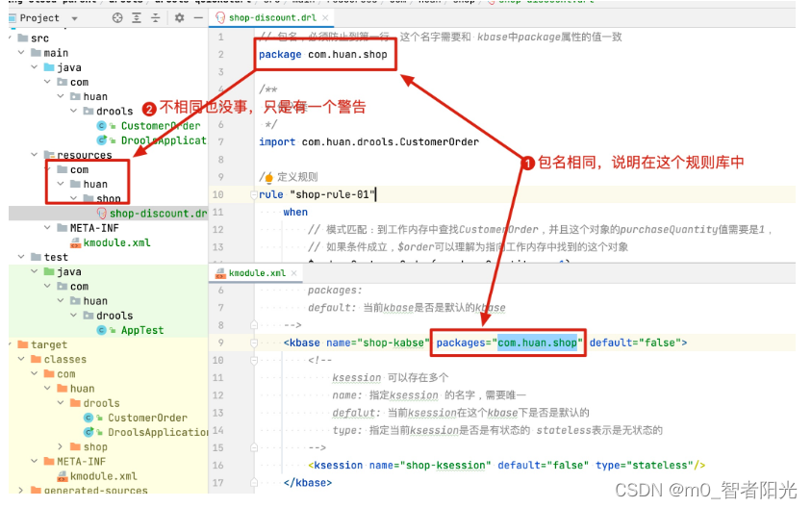Collapse the META-INF folder under resources

[47, 228]
